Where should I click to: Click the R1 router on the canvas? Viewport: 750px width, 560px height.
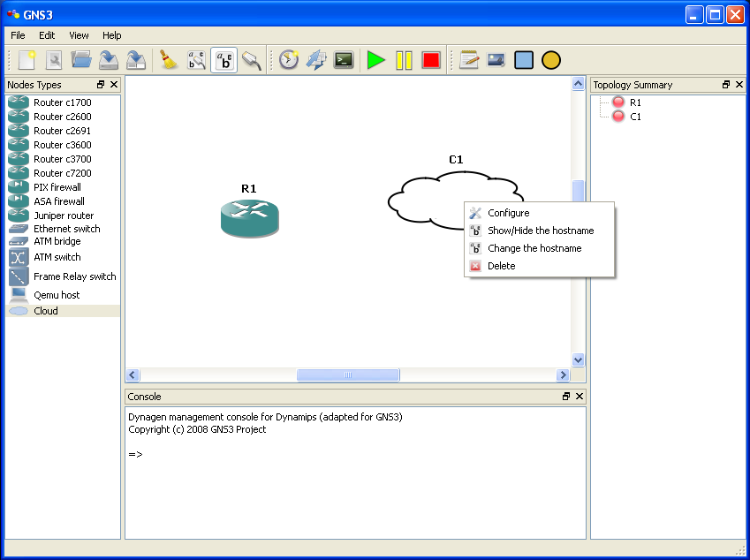[x=249, y=218]
